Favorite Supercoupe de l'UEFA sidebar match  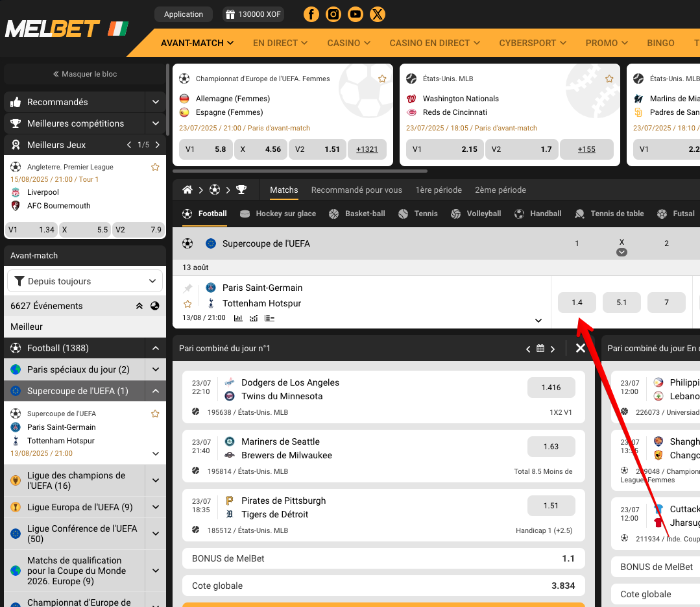(x=155, y=414)
